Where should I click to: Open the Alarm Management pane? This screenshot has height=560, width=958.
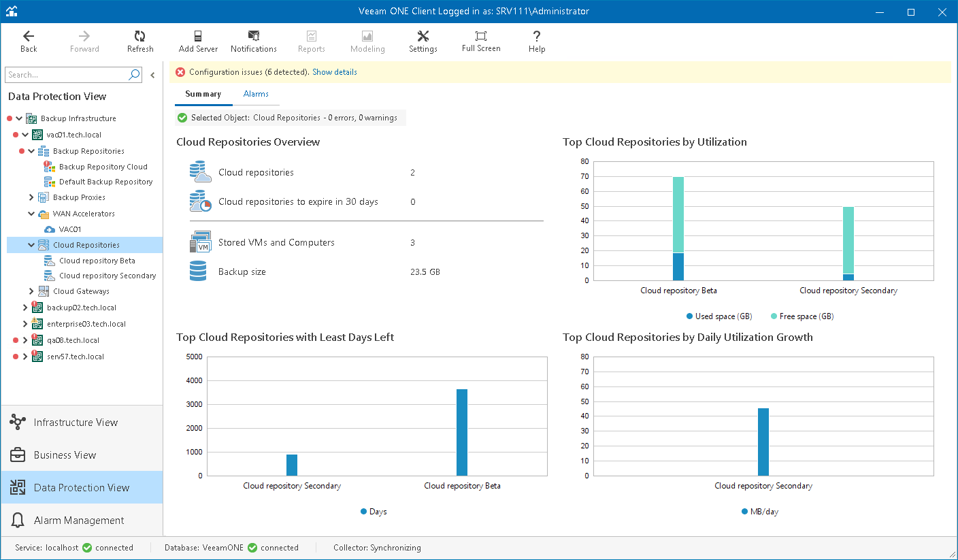point(82,521)
